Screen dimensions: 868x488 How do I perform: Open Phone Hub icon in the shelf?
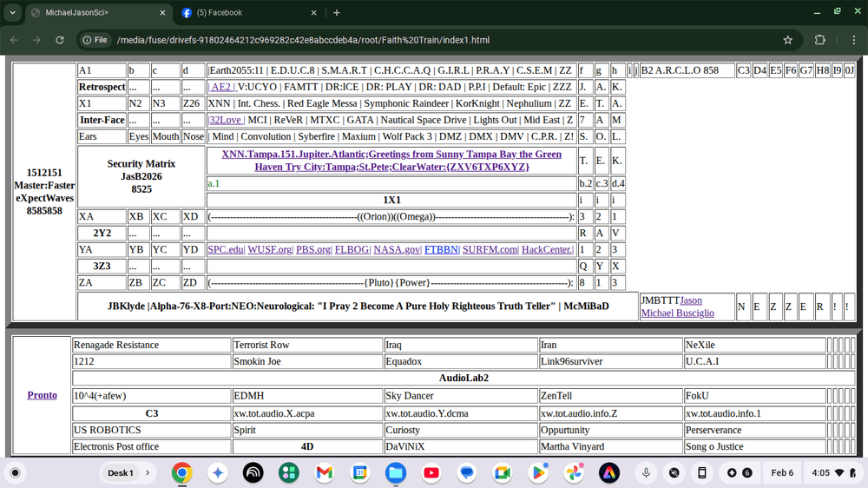coord(702,473)
